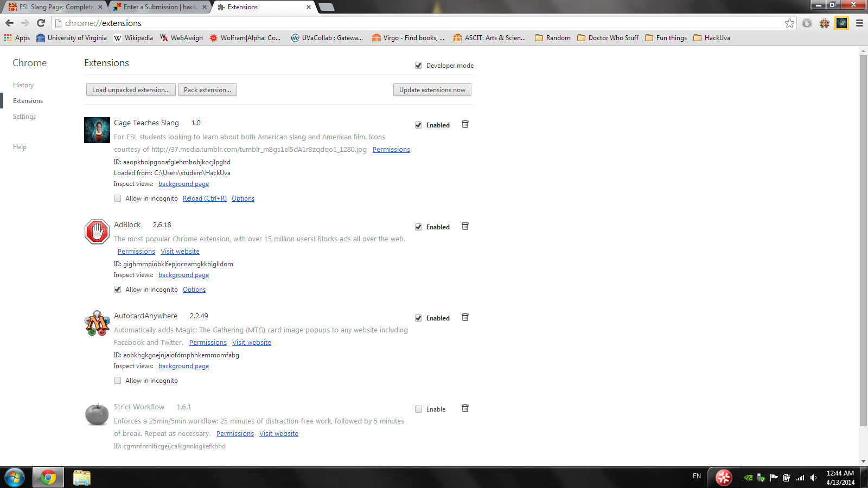
Task: Open the Apps bookmark shortcut
Action: (17, 38)
